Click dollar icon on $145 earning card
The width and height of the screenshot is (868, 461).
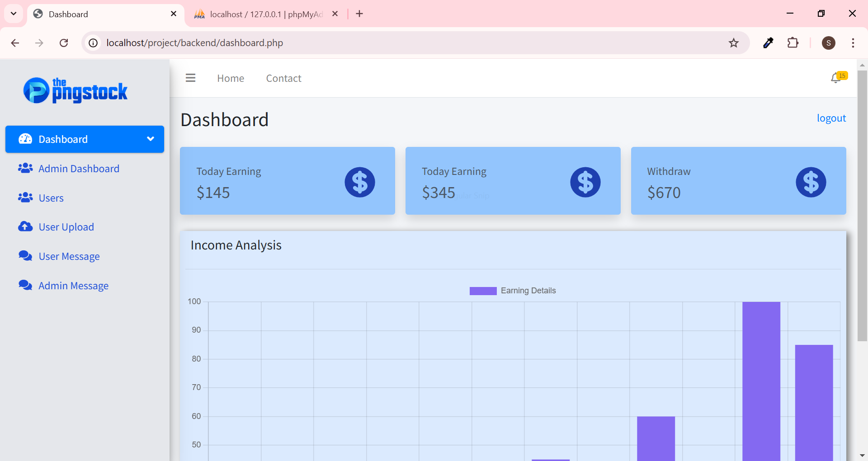click(360, 182)
